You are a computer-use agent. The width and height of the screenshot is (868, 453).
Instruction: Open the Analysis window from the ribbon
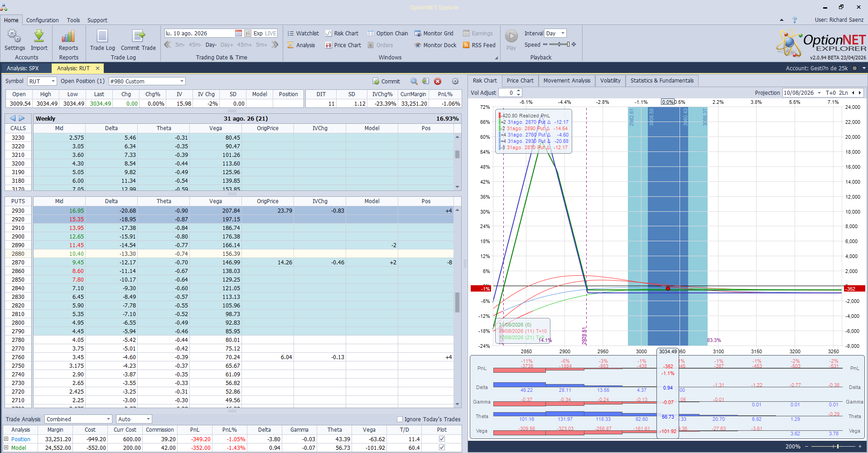pyautogui.click(x=301, y=45)
